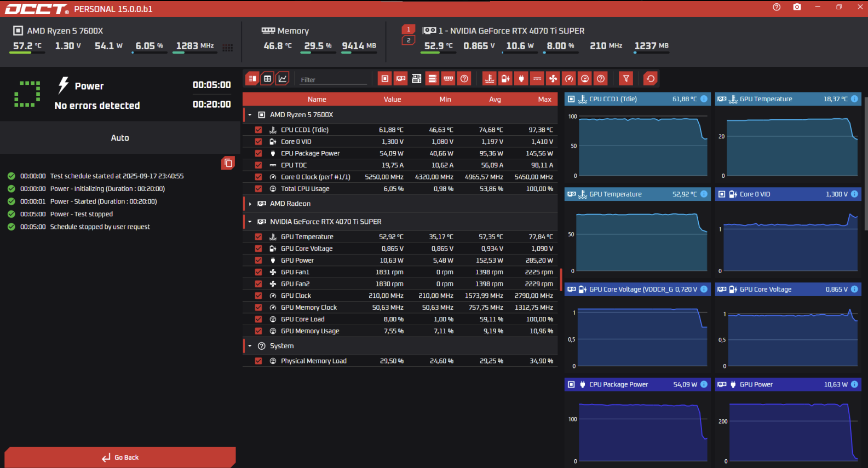Click the Auto schedule bar
Viewport: 868px width, 468px height.
tap(120, 138)
